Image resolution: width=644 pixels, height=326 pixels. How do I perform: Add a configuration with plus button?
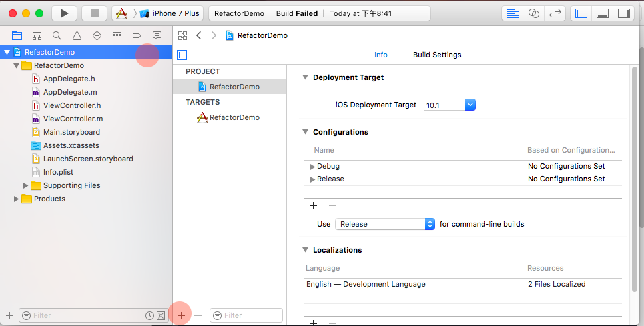tap(313, 206)
